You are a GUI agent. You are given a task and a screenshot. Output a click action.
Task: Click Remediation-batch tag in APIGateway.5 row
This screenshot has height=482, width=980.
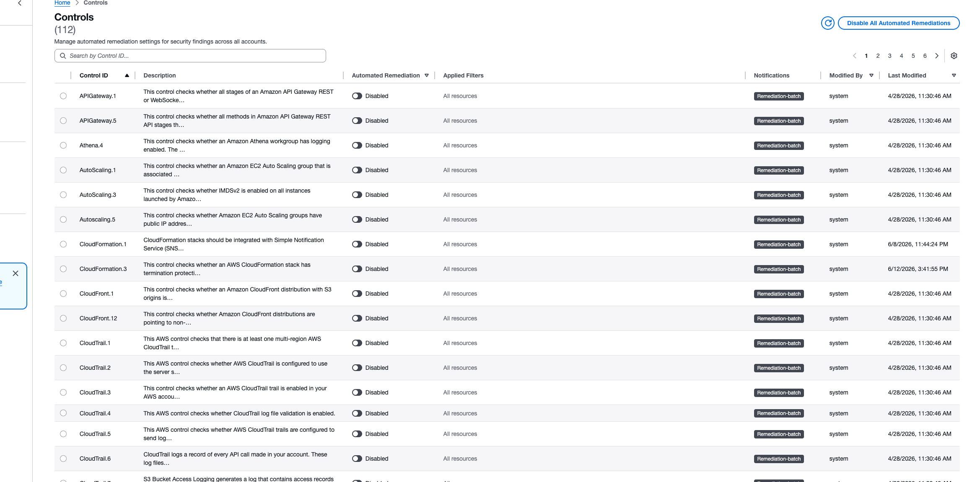pyautogui.click(x=779, y=121)
